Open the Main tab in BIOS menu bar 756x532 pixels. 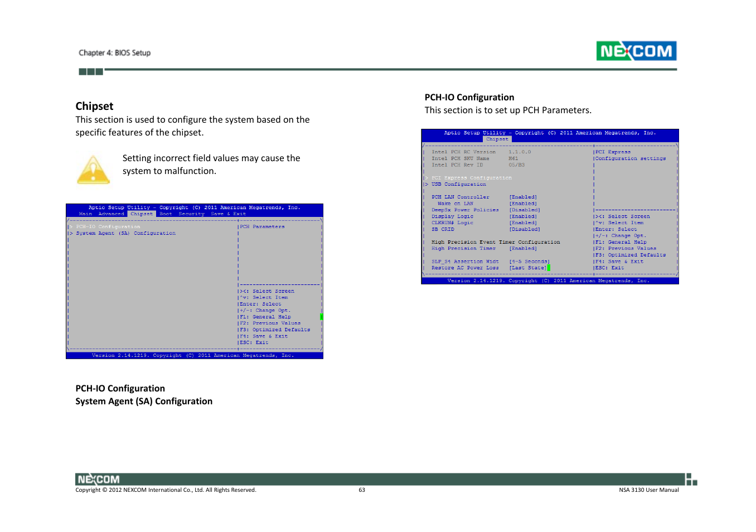click(85, 214)
